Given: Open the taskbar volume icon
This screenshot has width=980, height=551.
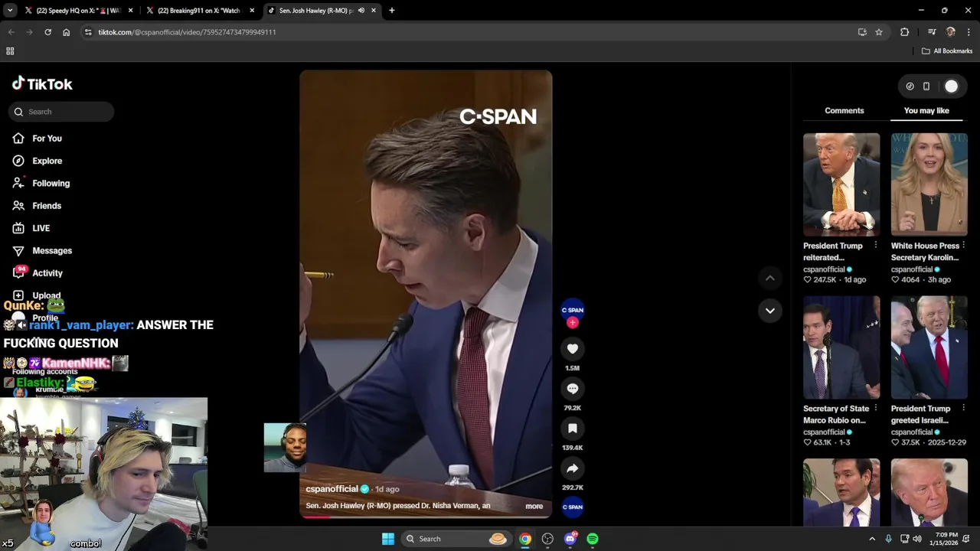Looking at the screenshot, I should tap(917, 539).
